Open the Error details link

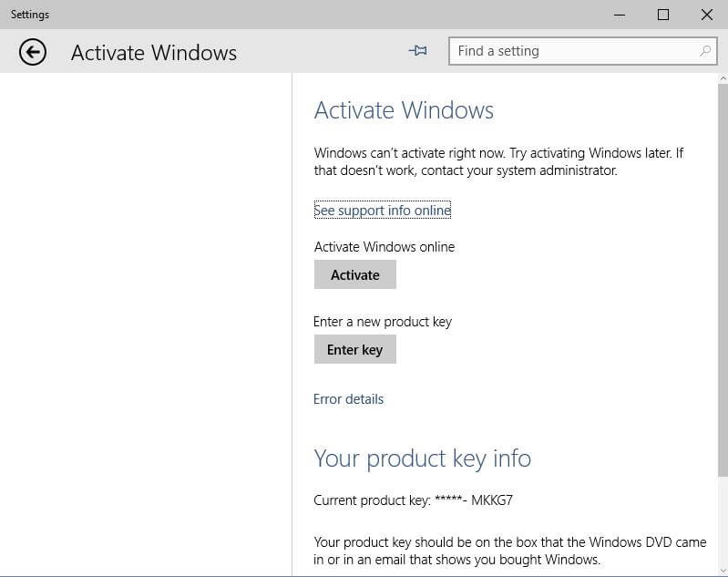348,399
